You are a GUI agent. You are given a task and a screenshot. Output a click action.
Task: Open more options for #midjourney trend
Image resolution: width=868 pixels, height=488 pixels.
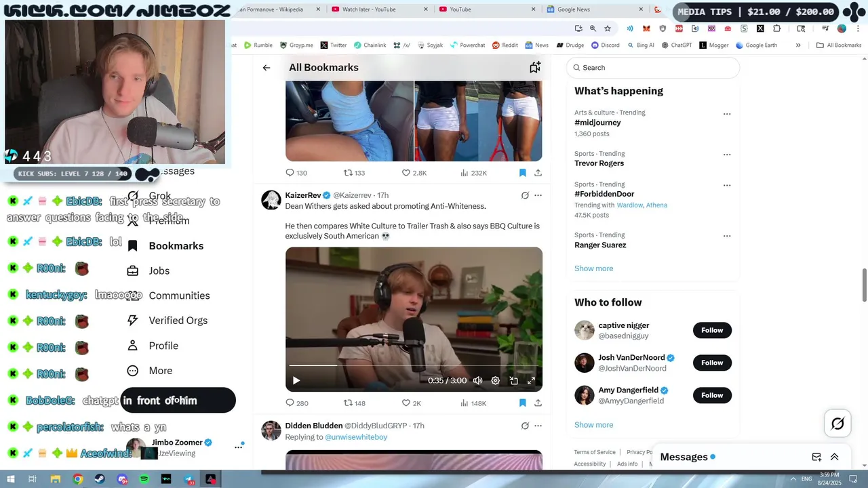tap(727, 114)
